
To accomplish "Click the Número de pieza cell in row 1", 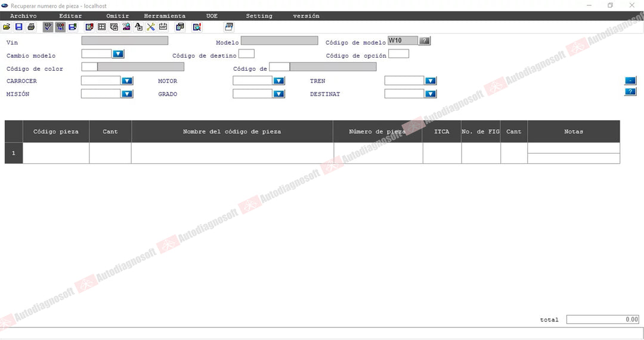I will (x=378, y=153).
